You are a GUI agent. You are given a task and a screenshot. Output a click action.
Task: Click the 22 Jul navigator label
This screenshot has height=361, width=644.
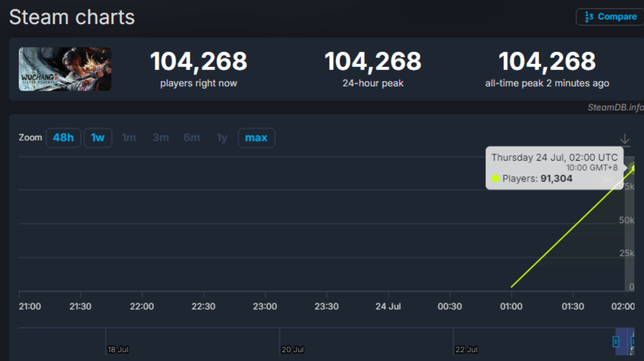[467, 349]
